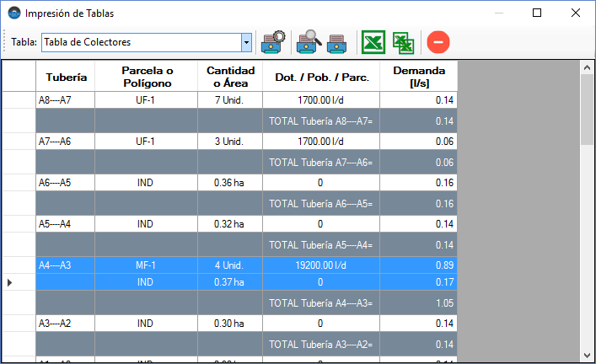Click TOTAL Tubería A4----A3= cell

321,302
